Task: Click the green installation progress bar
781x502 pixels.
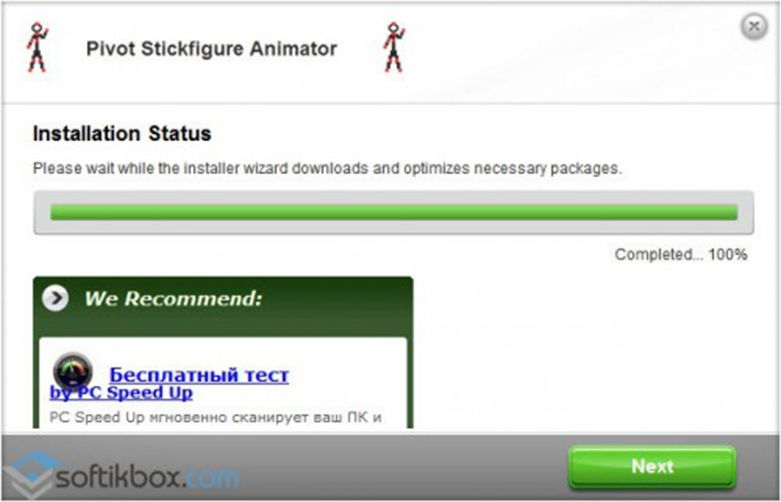Action: [393, 212]
